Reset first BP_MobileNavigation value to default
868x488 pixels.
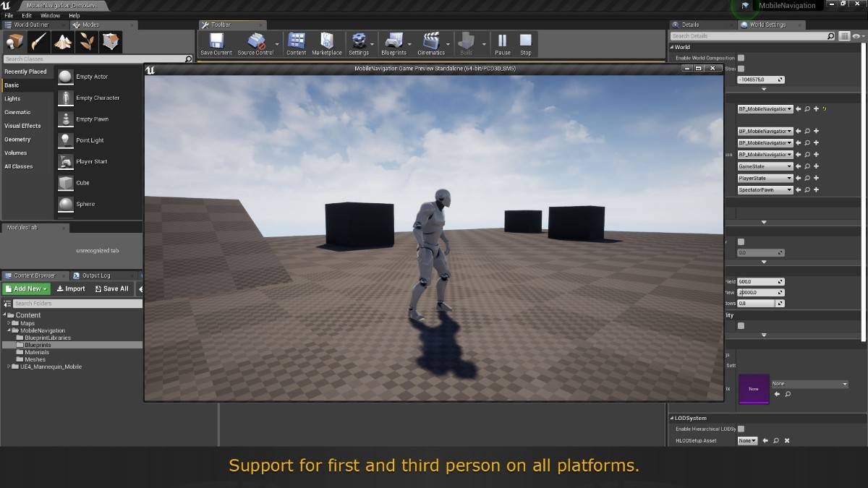point(825,108)
